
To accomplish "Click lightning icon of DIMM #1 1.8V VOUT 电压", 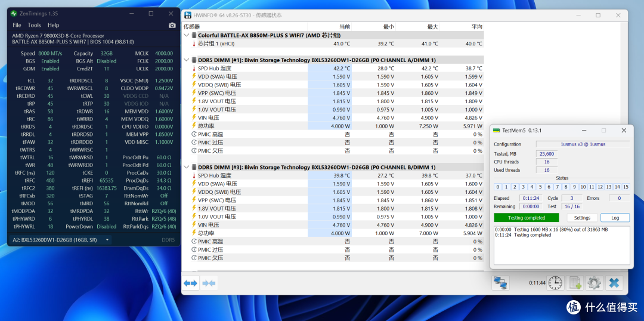I will click(194, 101).
